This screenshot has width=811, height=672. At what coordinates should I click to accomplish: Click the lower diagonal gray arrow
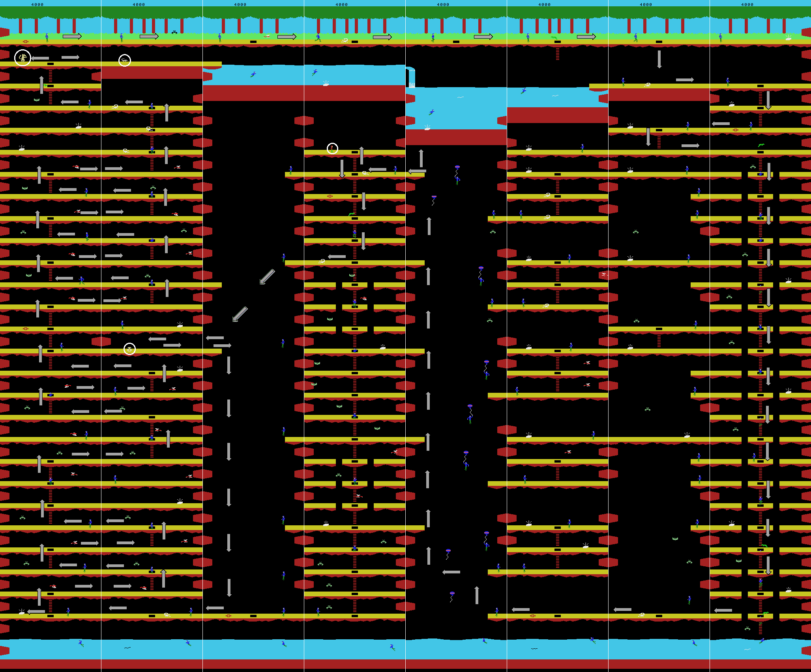(240, 314)
